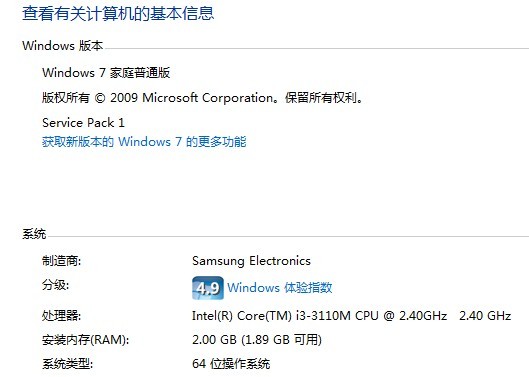The width and height of the screenshot is (529, 377).
Task: Open the Windows 体验指数 link
Action: pos(280,288)
